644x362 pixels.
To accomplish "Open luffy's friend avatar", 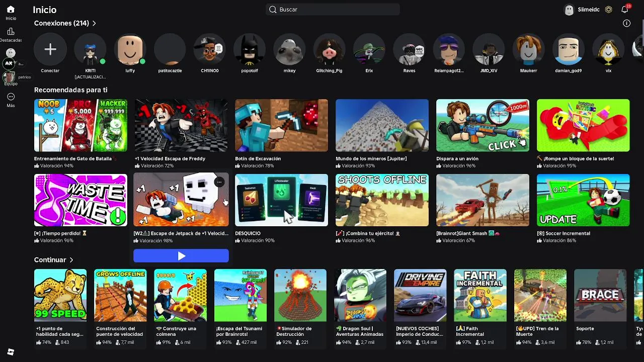I will coord(130,49).
